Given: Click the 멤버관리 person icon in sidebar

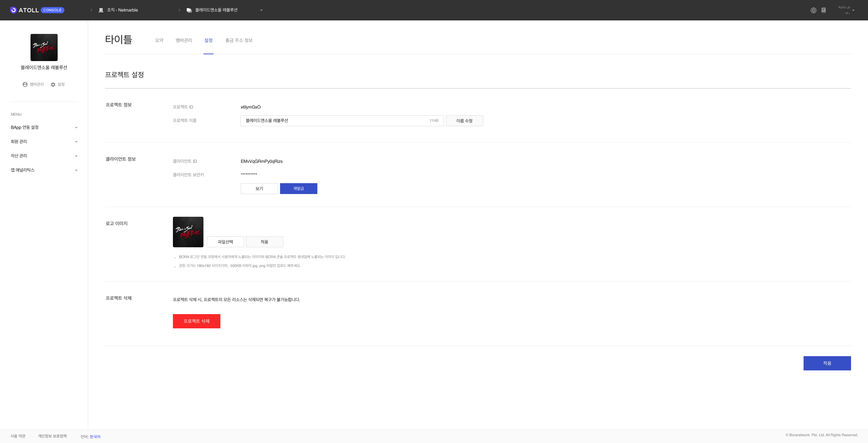Looking at the screenshot, I should 25,85.
